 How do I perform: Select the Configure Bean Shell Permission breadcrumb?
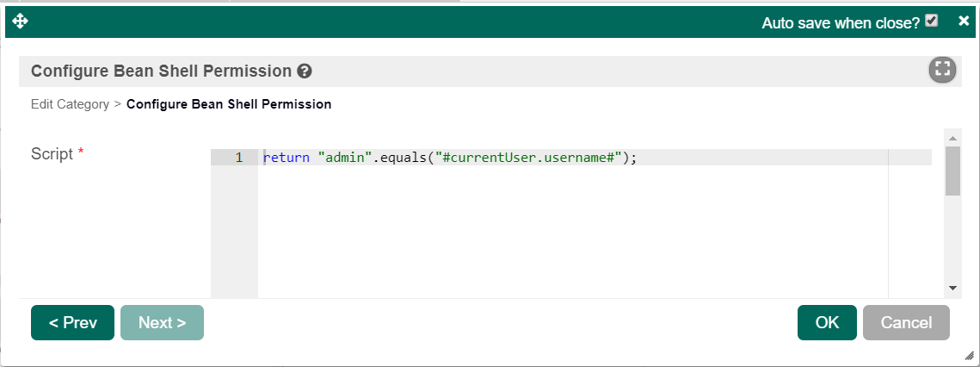(x=229, y=104)
